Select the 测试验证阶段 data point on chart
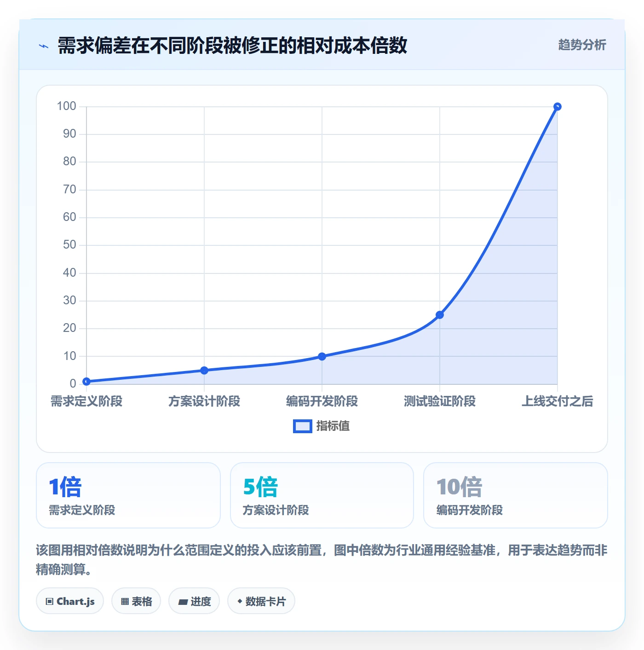Screen dimensions: 644x650 [x=440, y=315]
